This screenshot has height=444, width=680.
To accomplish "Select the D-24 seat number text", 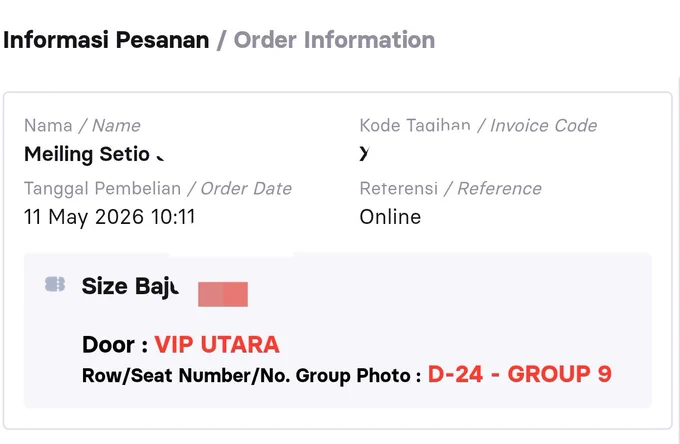I will point(455,374).
